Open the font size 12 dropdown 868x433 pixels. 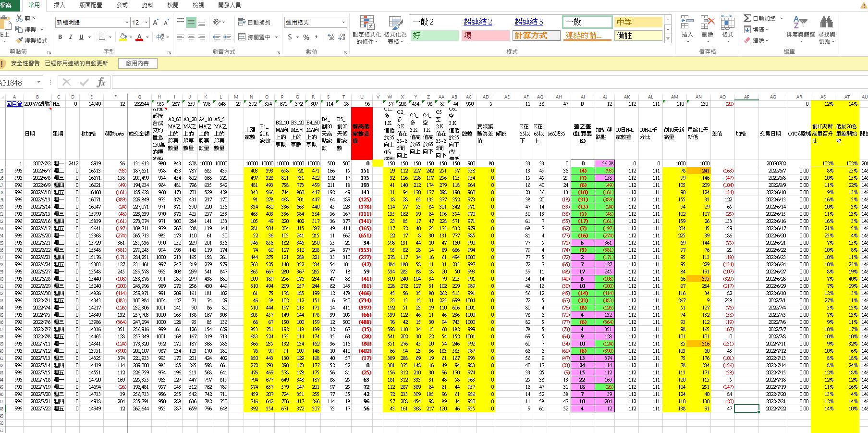[x=146, y=23]
